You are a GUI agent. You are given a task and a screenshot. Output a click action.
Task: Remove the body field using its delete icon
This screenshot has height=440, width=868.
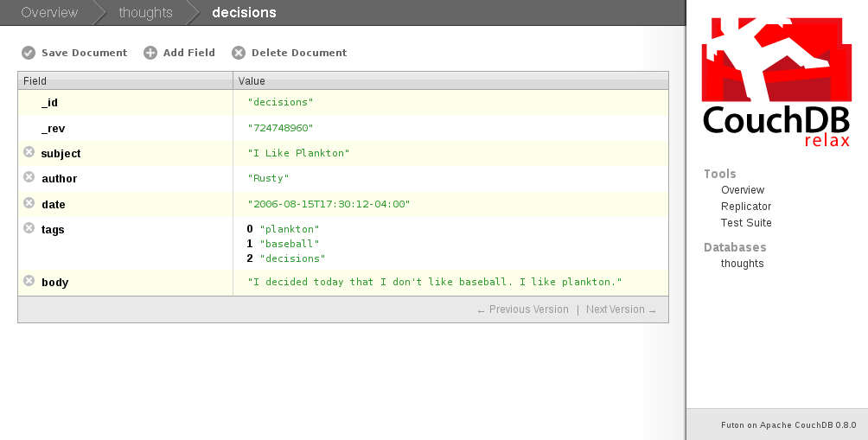(29, 281)
